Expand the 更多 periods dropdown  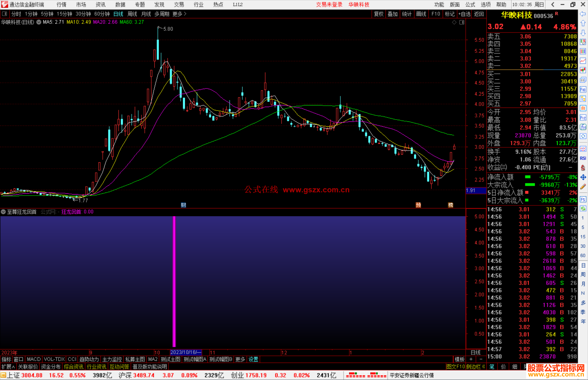click(179, 14)
